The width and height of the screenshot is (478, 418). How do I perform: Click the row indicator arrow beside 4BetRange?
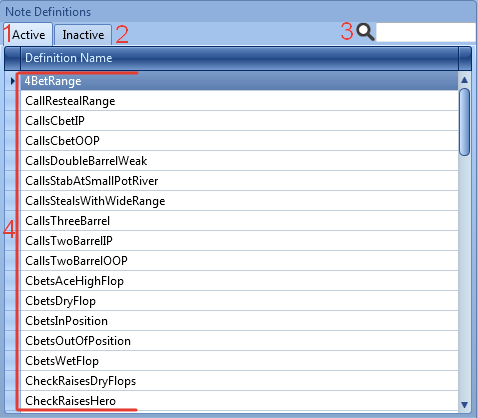[13, 81]
